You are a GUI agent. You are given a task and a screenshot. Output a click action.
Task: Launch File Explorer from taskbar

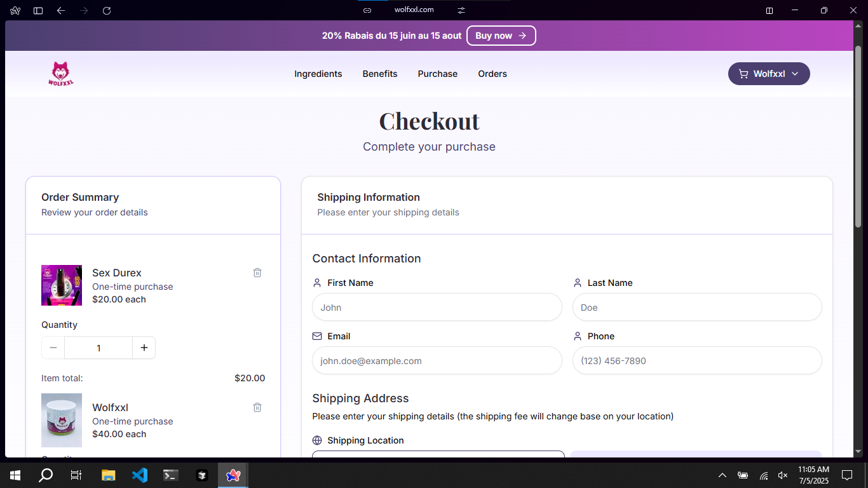(109, 475)
